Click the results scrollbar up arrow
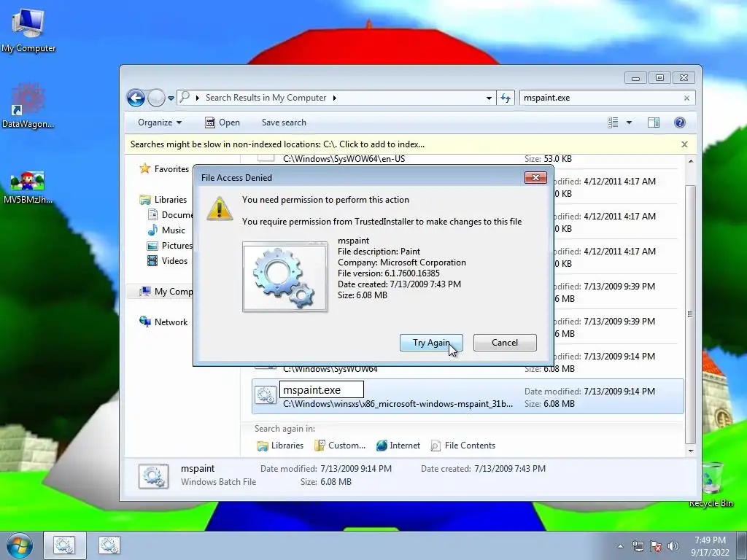The image size is (747, 560). click(x=691, y=161)
